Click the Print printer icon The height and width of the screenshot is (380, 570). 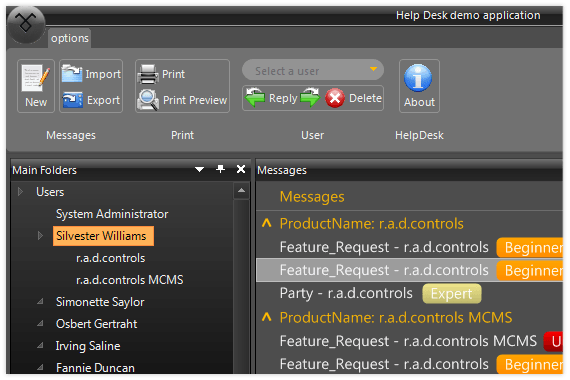pyautogui.click(x=148, y=74)
